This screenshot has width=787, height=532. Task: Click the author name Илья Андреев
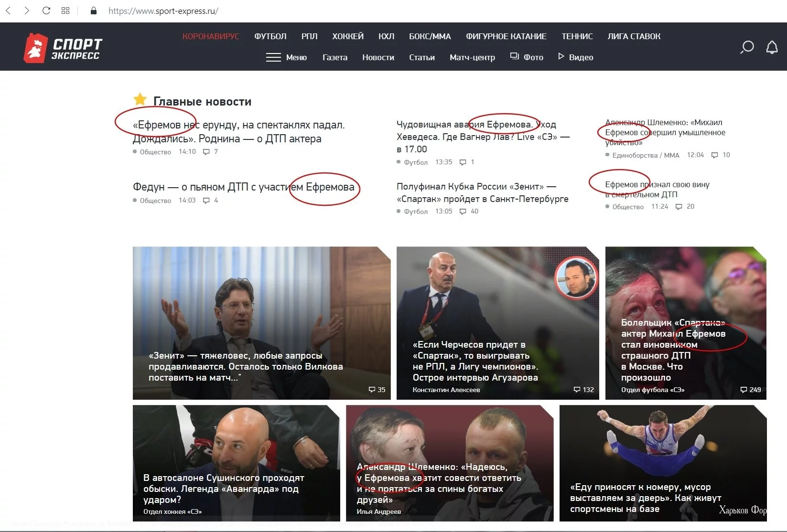(379, 511)
